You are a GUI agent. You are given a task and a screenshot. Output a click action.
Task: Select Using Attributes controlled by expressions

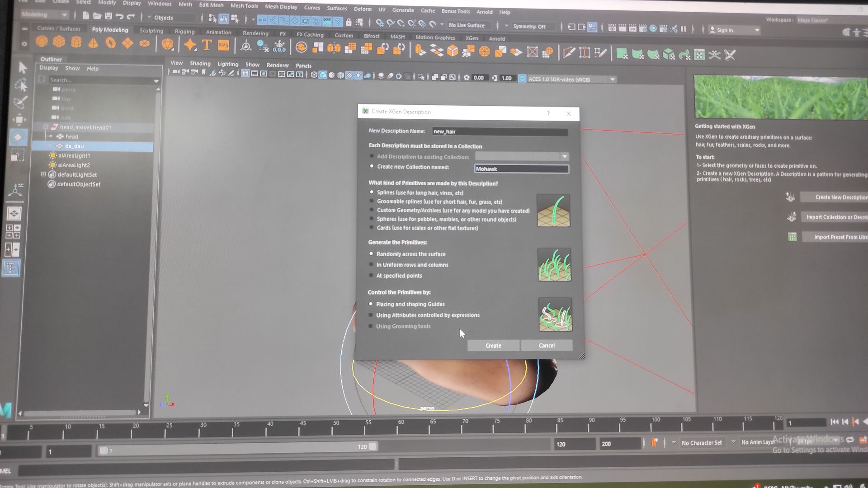371,315
